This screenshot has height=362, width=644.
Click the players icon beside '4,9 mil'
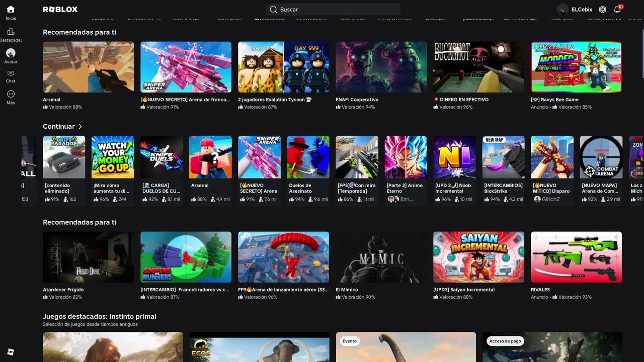click(x=213, y=199)
